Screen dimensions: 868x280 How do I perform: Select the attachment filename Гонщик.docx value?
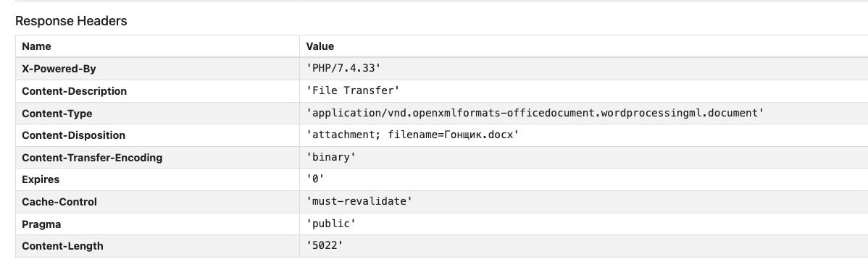coord(412,135)
